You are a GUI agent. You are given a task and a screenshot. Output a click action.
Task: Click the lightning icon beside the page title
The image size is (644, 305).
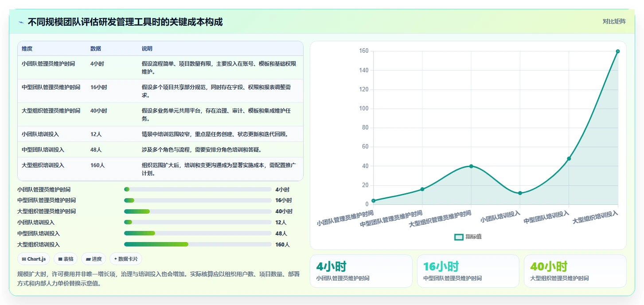[x=21, y=22]
